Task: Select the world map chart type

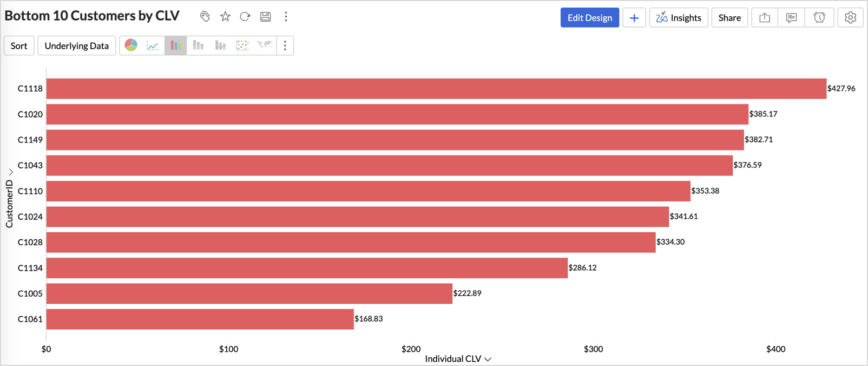Action: point(265,45)
